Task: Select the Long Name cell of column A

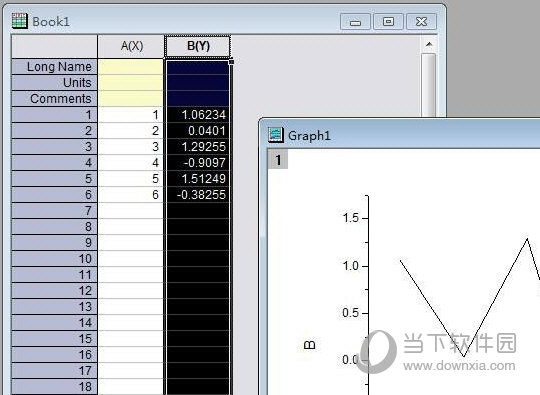Action: coord(131,66)
